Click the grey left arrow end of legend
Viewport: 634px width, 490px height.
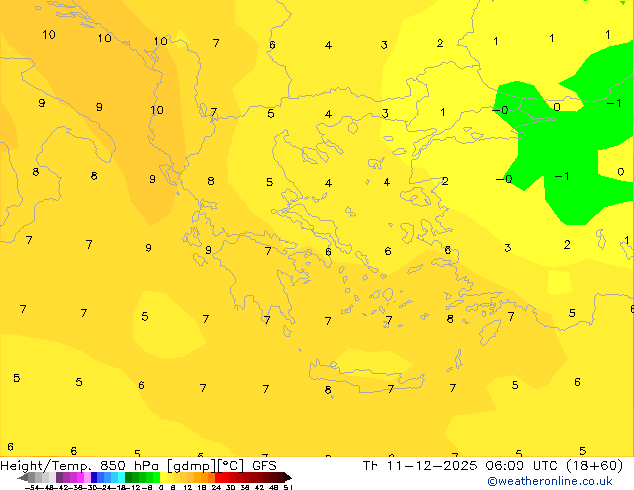pyautogui.click(x=23, y=477)
